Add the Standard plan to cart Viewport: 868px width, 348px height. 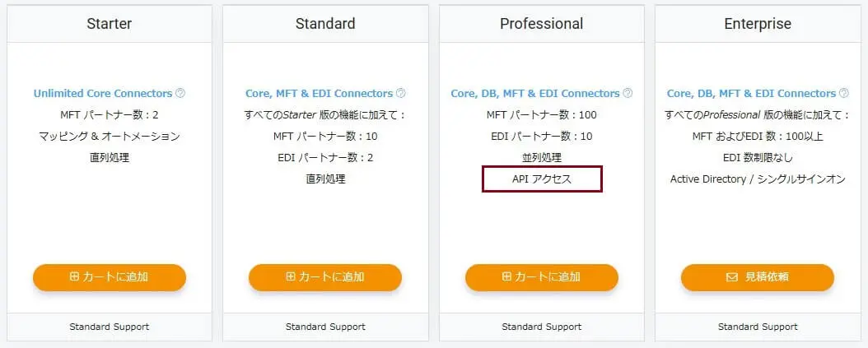pos(325,277)
